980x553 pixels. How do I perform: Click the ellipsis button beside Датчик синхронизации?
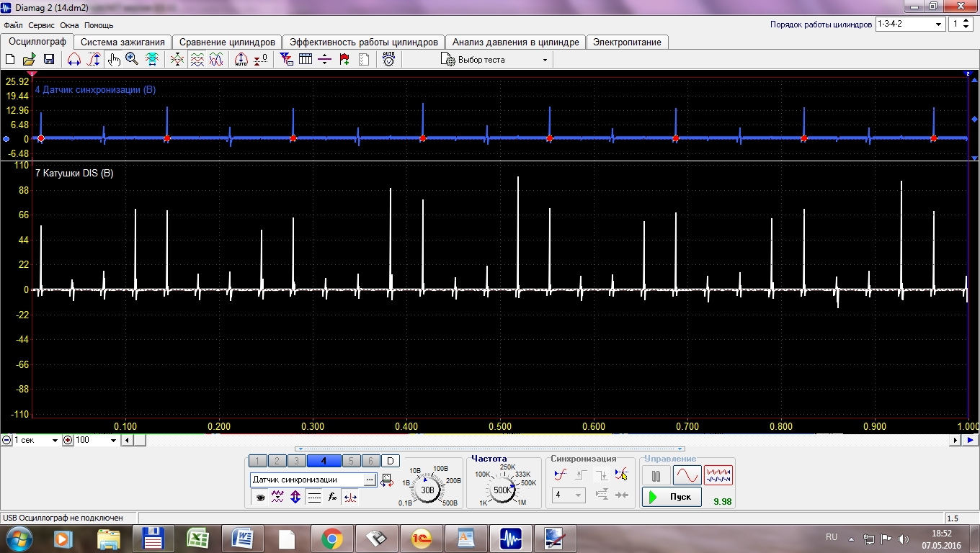370,480
